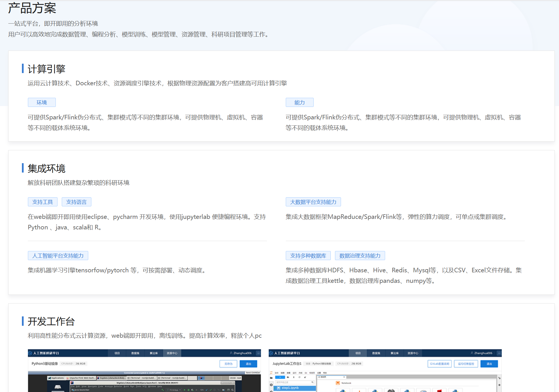Click the paragraph starting 利用高性能分布式云计算资源
This screenshot has height=392, width=559.
click(x=145, y=335)
